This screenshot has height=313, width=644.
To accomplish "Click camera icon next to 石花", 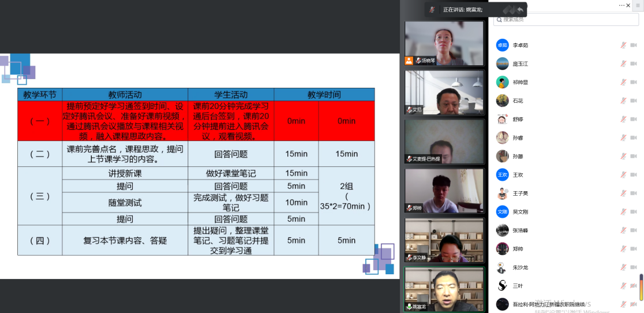I will (x=633, y=100).
